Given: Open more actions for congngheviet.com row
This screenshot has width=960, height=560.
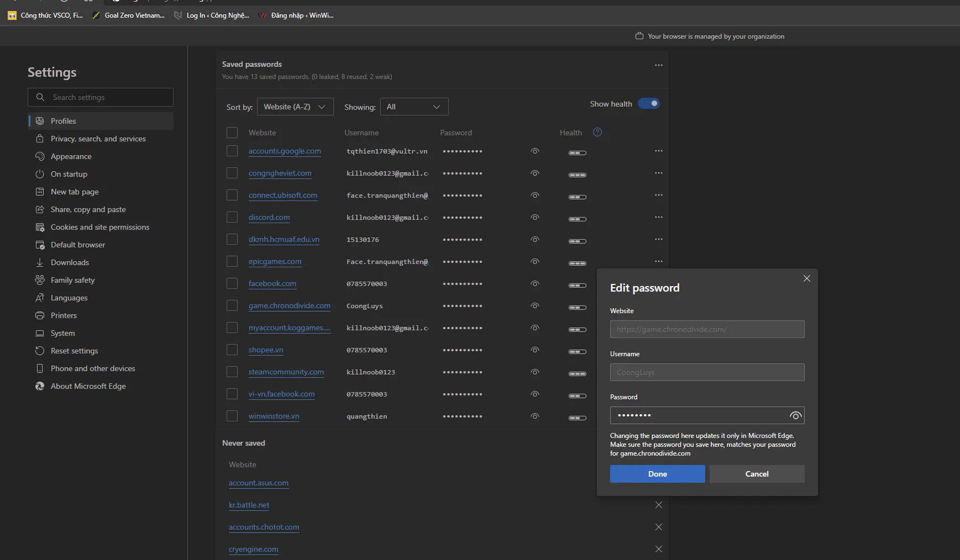Looking at the screenshot, I should 659,173.
